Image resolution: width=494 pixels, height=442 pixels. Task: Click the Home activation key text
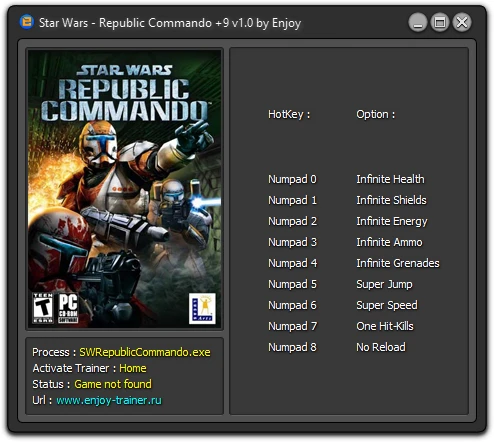click(x=133, y=368)
